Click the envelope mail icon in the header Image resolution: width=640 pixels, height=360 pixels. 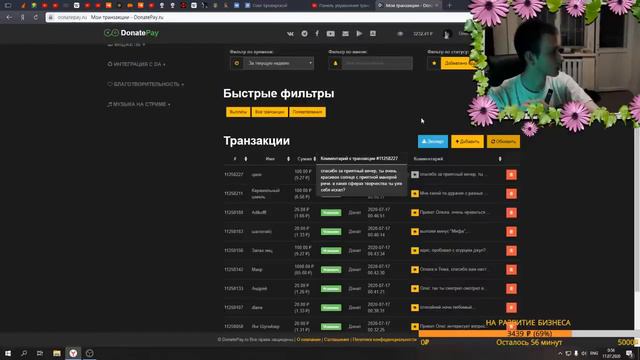pyautogui.click(x=345, y=33)
